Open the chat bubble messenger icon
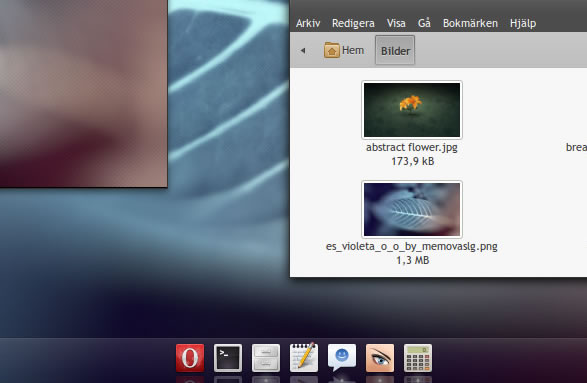Image resolution: width=587 pixels, height=383 pixels. click(342, 358)
